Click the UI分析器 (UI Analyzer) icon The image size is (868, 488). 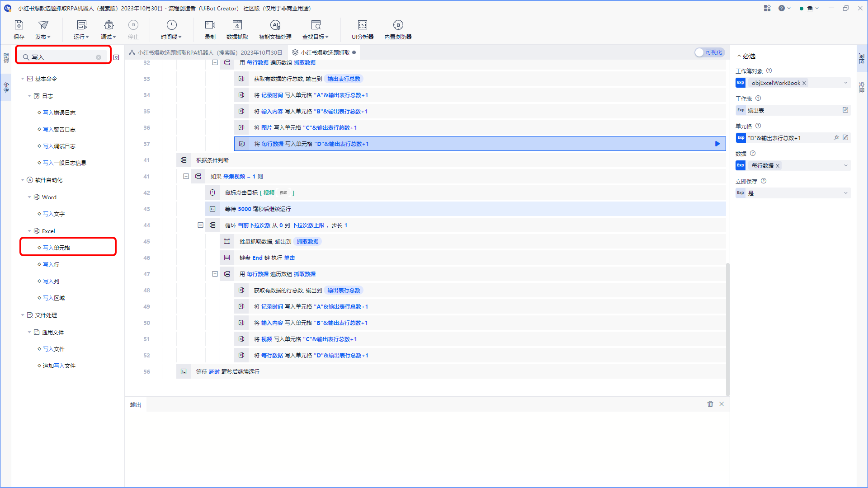click(363, 26)
